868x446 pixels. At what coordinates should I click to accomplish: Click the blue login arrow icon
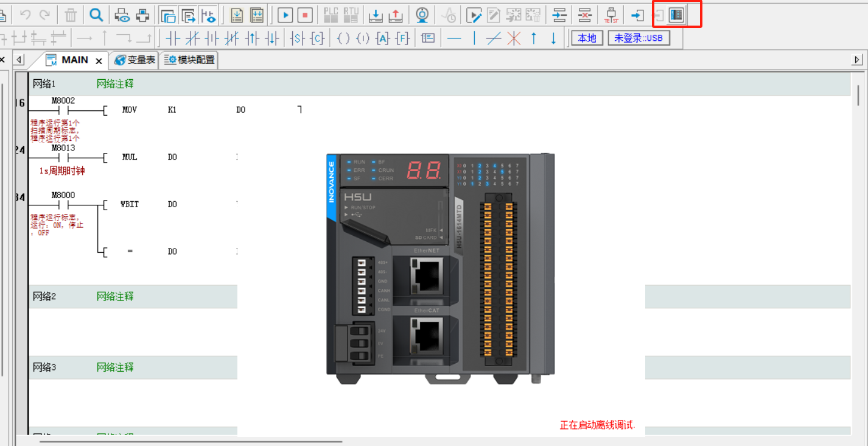[637, 15]
